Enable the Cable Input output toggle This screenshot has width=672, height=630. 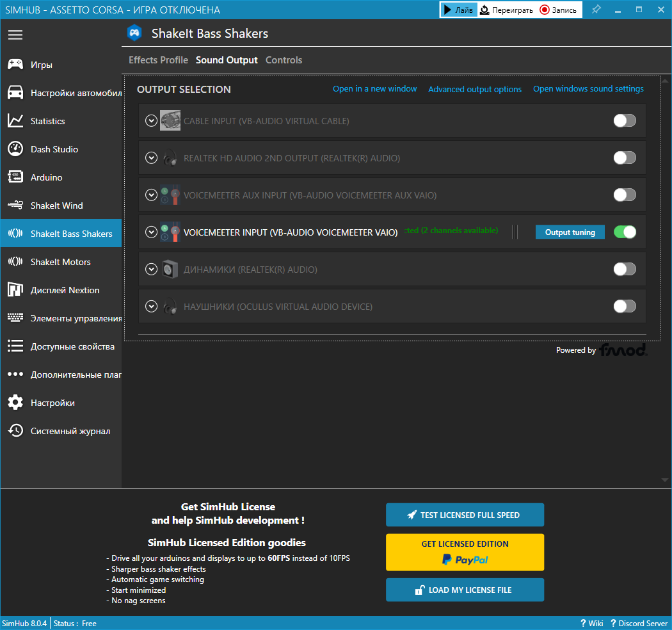click(624, 120)
